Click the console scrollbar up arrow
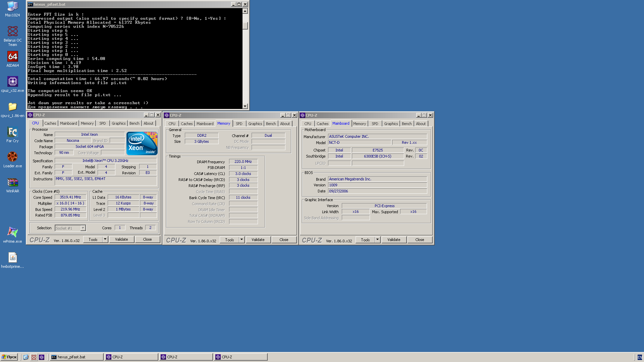 pyautogui.click(x=245, y=11)
